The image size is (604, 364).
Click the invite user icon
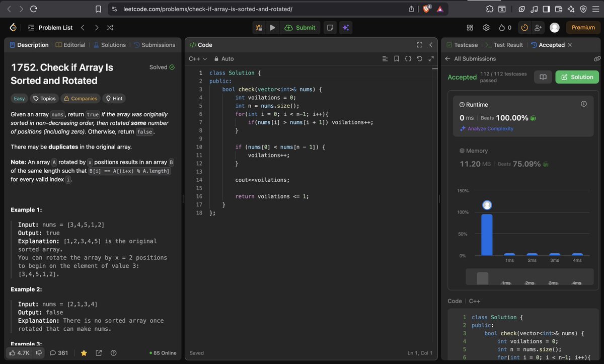[538, 28]
